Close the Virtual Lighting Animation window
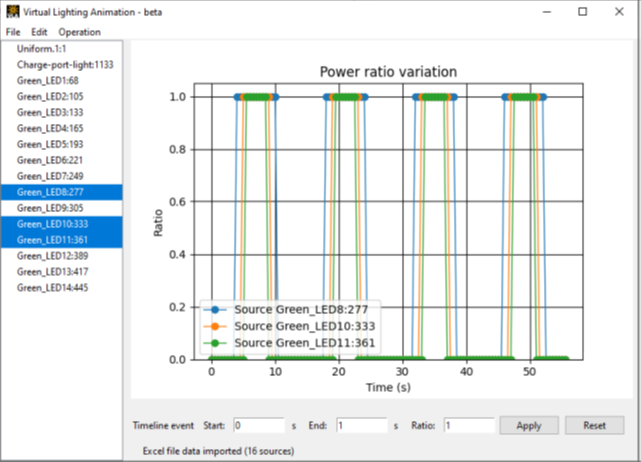Screen dimensions: 641x462 pos(619,12)
